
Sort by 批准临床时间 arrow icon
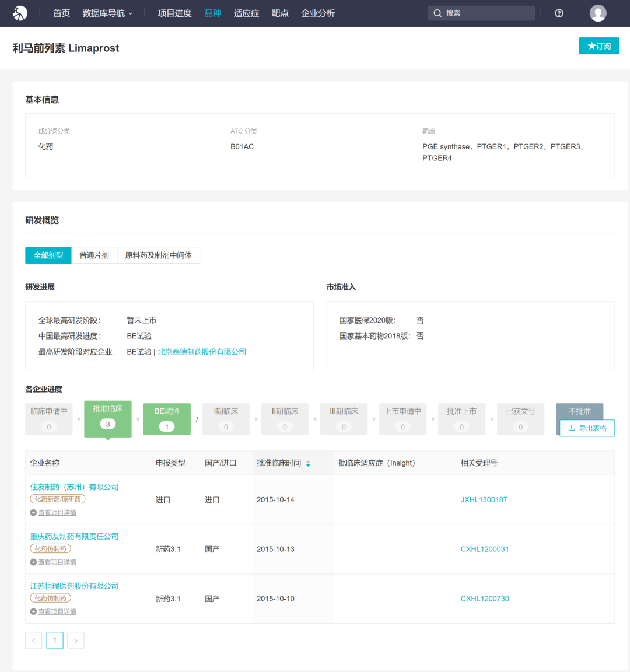[308, 463]
